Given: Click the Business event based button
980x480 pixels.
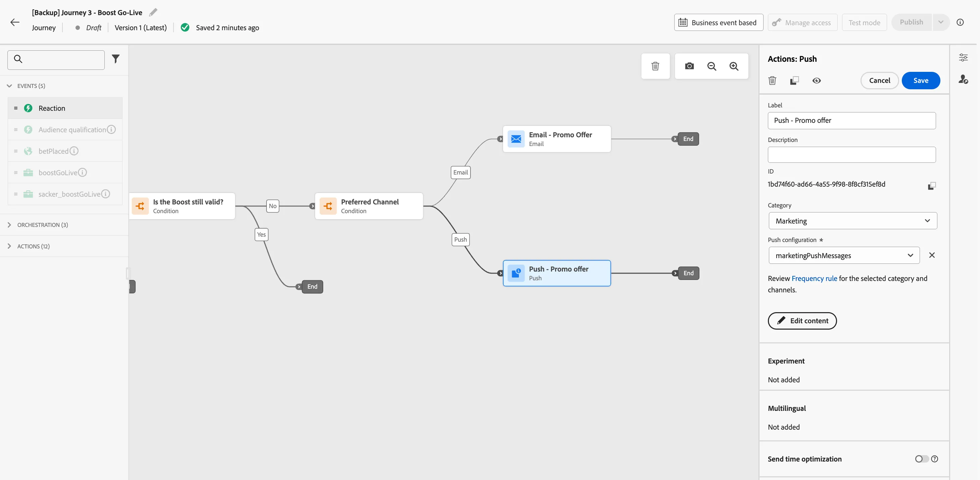Looking at the screenshot, I should coord(718,22).
